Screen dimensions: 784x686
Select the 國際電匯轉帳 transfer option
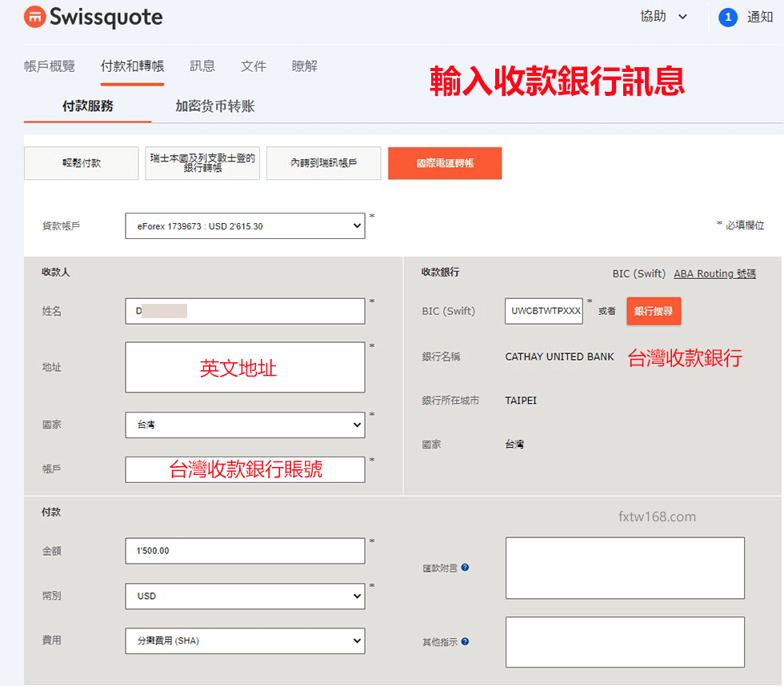445,162
